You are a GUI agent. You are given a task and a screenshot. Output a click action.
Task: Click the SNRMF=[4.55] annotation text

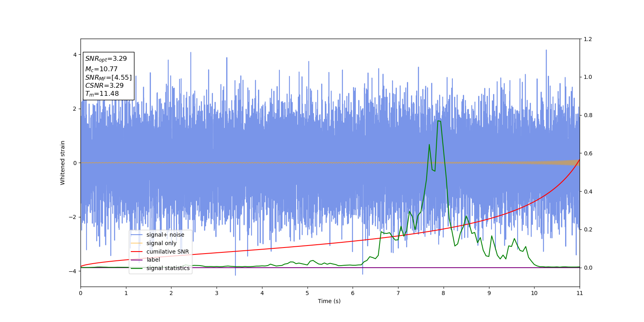pyautogui.click(x=108, y=78)
